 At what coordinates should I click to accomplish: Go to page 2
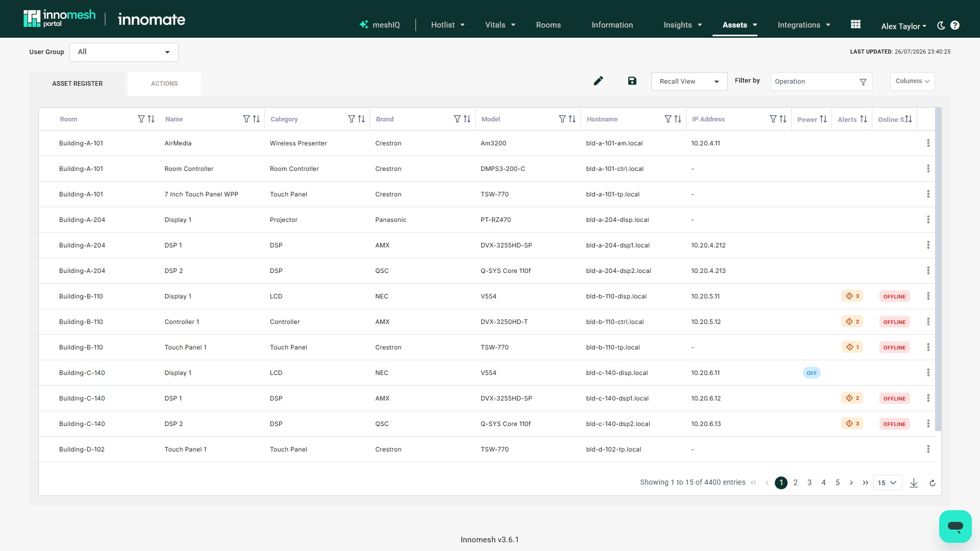[795, 483]
